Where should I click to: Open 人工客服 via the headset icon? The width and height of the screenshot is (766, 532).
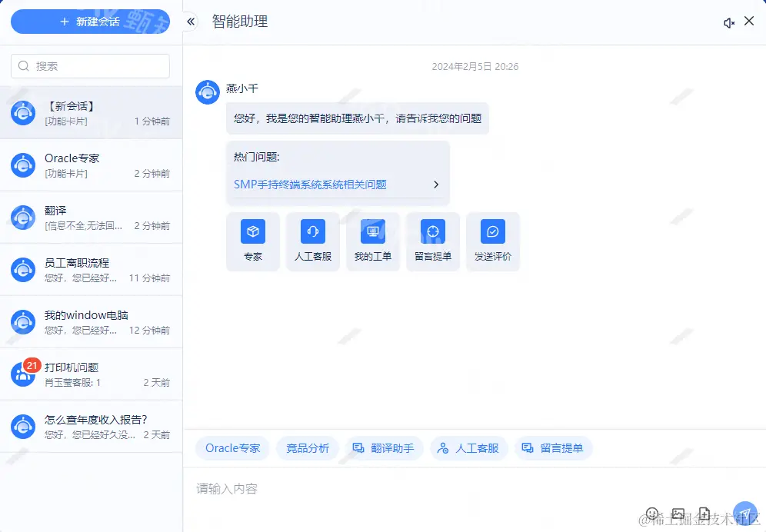click(x=313, y=233)
